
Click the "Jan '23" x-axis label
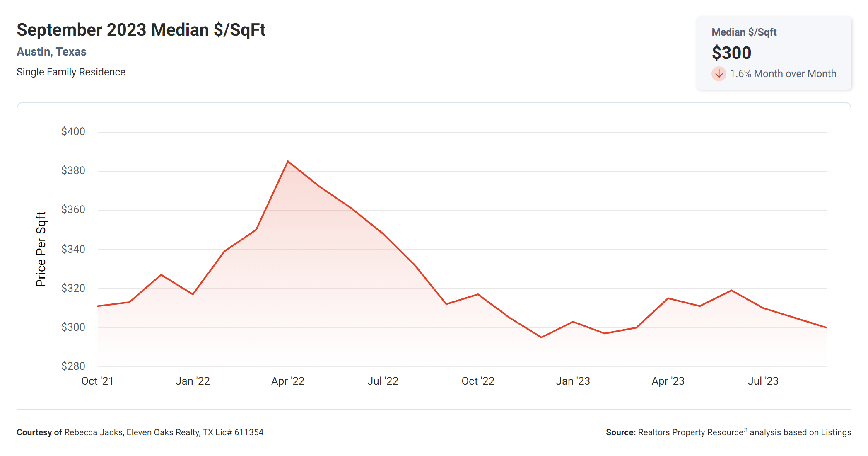573,381
